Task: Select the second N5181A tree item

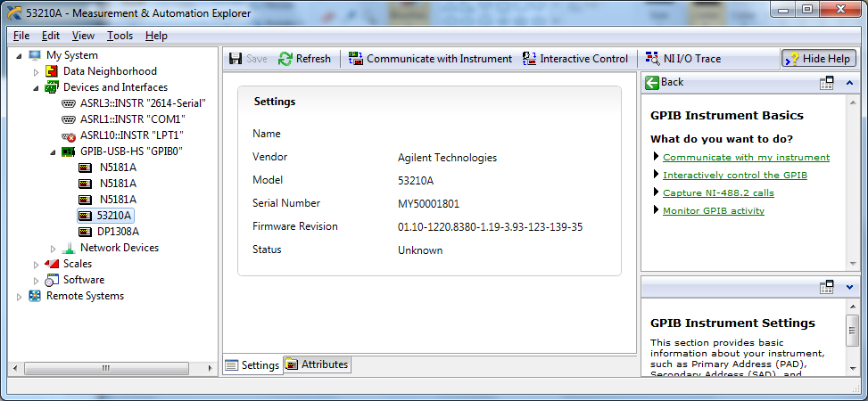Action: (x=118, y=184)
